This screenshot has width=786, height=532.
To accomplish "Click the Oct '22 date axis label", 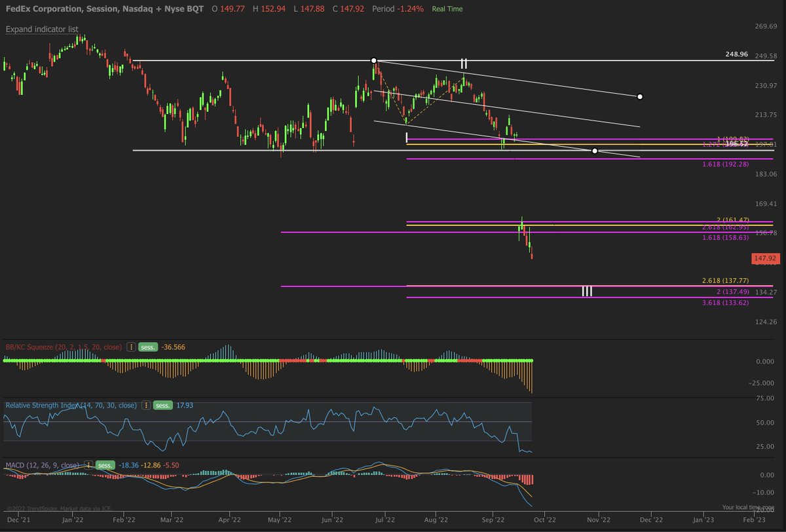I will coord(546,519).
